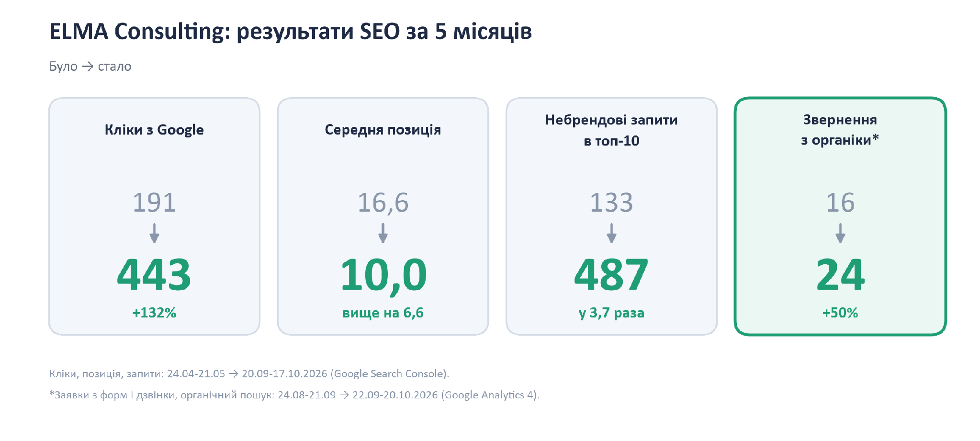Click the green value 487
The image size is (980, 441).
pos(611,275)
